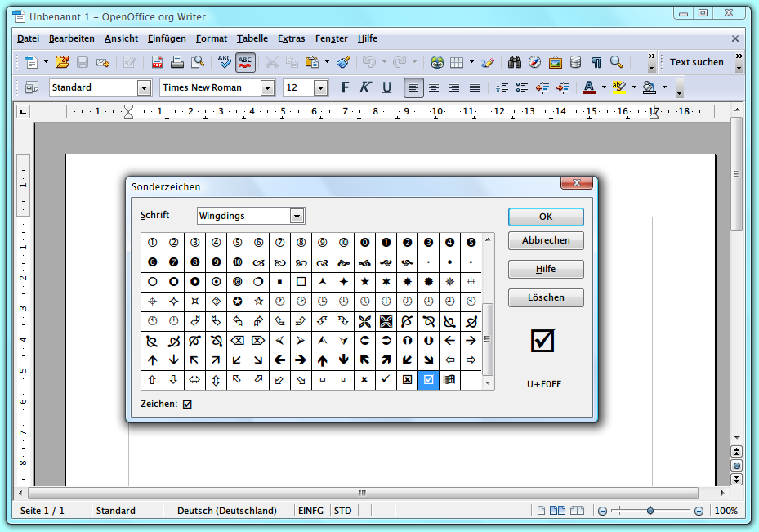Apply the font color A swatch
The height and width of the screenshot is (532, 759).
[588, 87]
